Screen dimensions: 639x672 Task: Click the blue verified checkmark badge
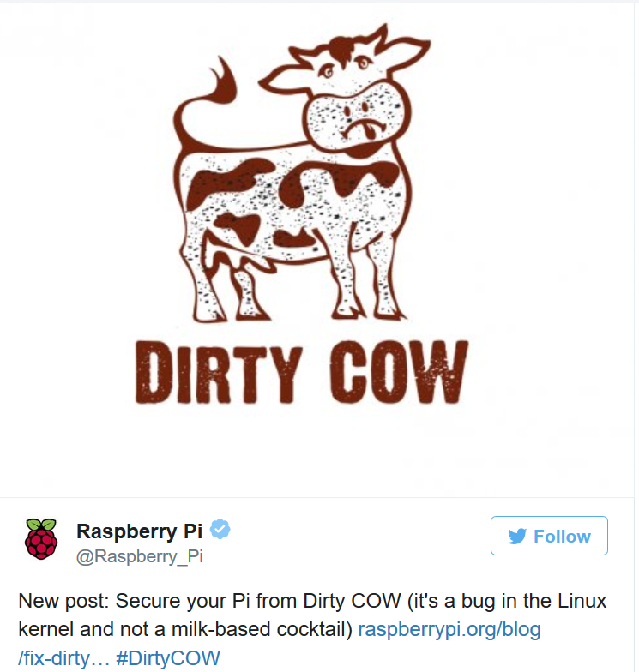tap(220, 529)
